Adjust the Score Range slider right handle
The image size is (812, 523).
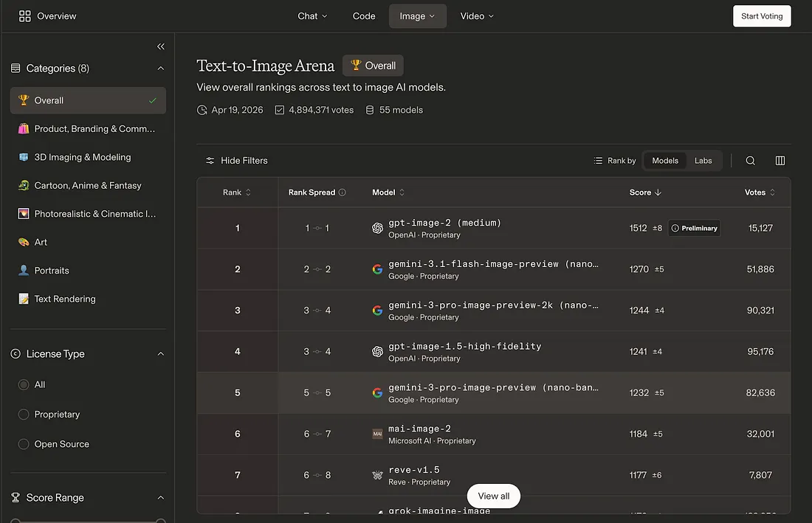point(161,521)
